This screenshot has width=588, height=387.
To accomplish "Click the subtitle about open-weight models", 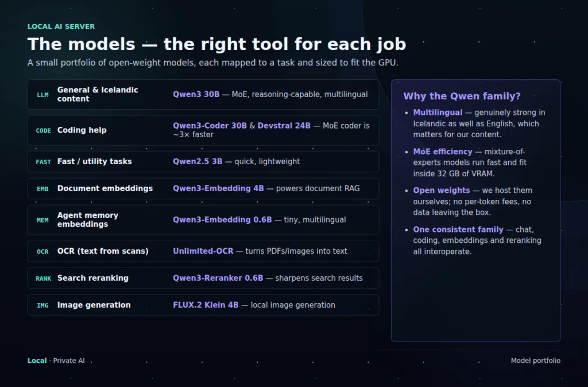I will point(212,63).
